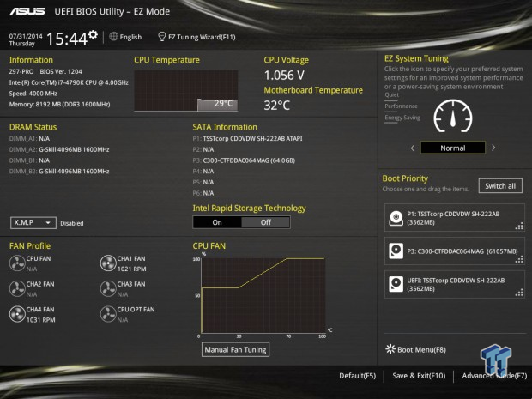Click the P1 optical drive boot icon

pos(396,218)
